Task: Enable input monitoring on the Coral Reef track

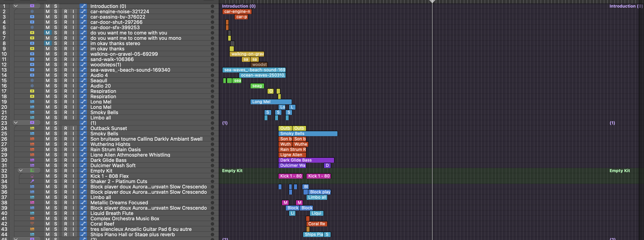Action: (x=73, y=224)
